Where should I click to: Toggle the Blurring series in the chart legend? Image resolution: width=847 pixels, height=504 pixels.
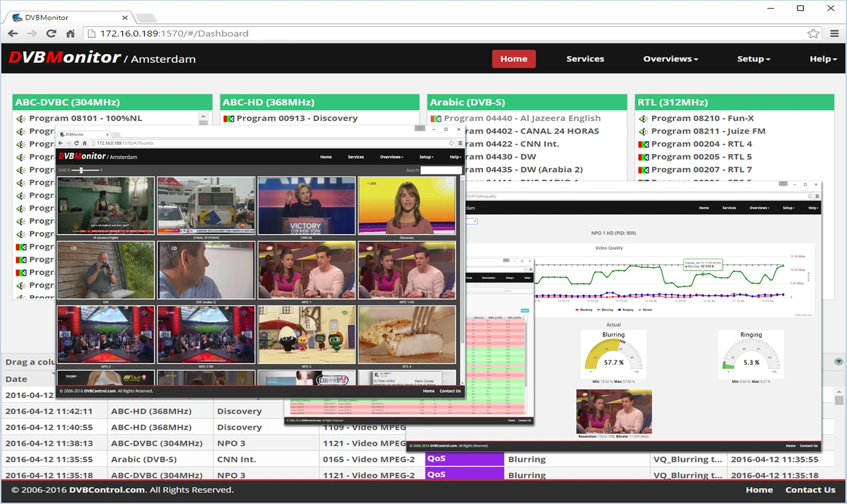[x=605, y=310]
